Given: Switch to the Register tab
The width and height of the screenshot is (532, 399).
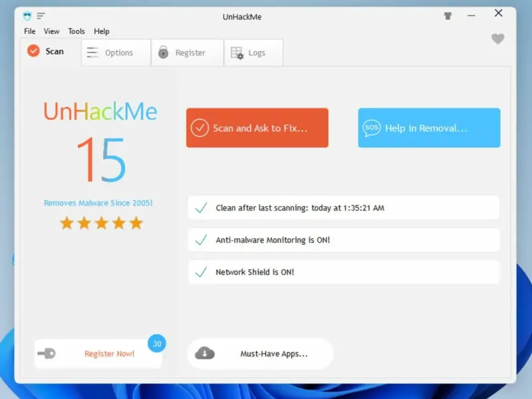Looking at the screenshot, I should 188,53.
